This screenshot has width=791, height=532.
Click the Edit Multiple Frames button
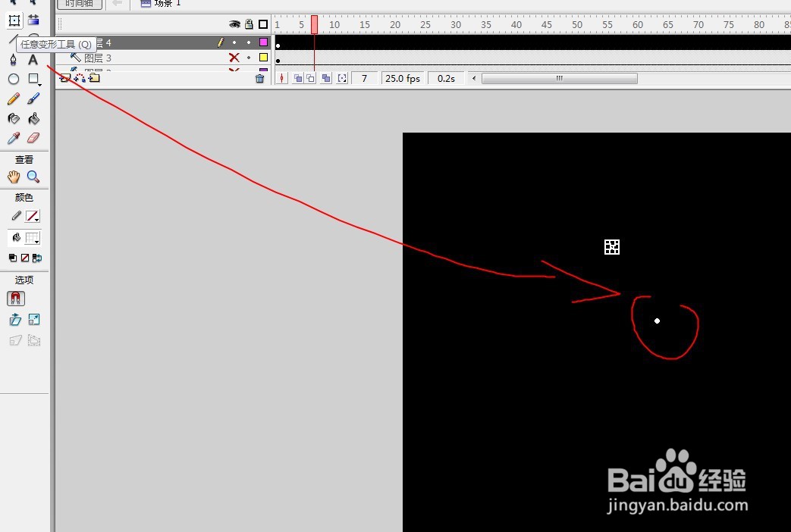(x=326, y=78)
